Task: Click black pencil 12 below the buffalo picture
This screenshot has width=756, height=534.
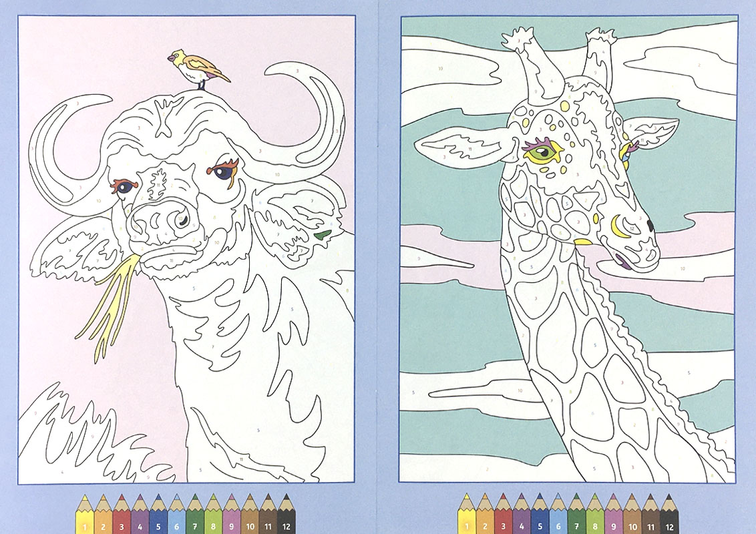Action: (x=287, y=514)
